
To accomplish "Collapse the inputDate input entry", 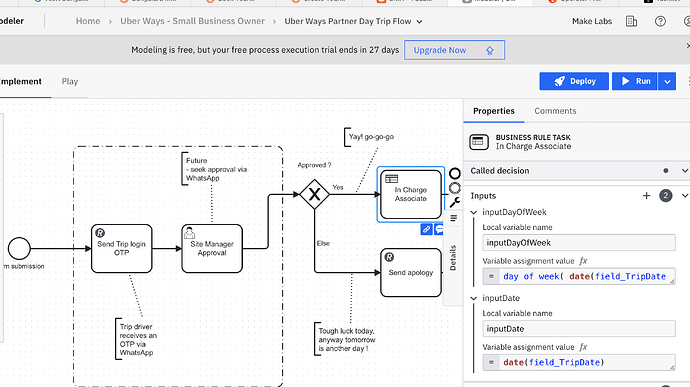I will coord(474,298).
